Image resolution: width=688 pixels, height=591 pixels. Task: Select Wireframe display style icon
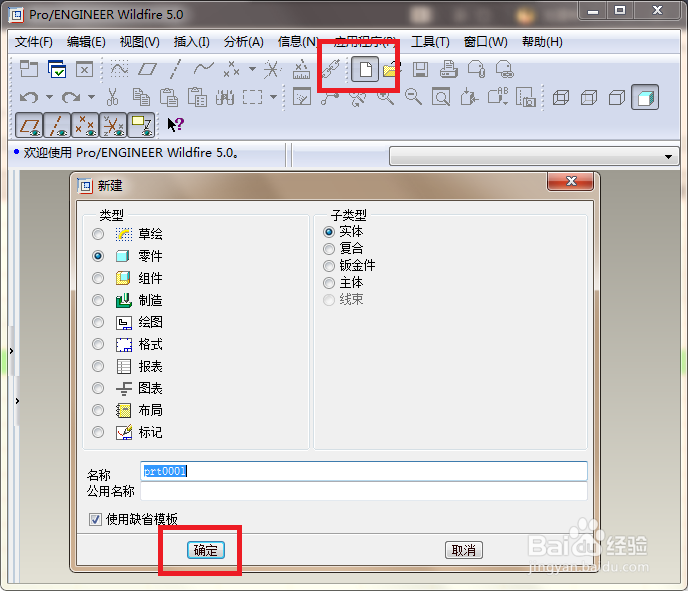[x=560, y=97]
